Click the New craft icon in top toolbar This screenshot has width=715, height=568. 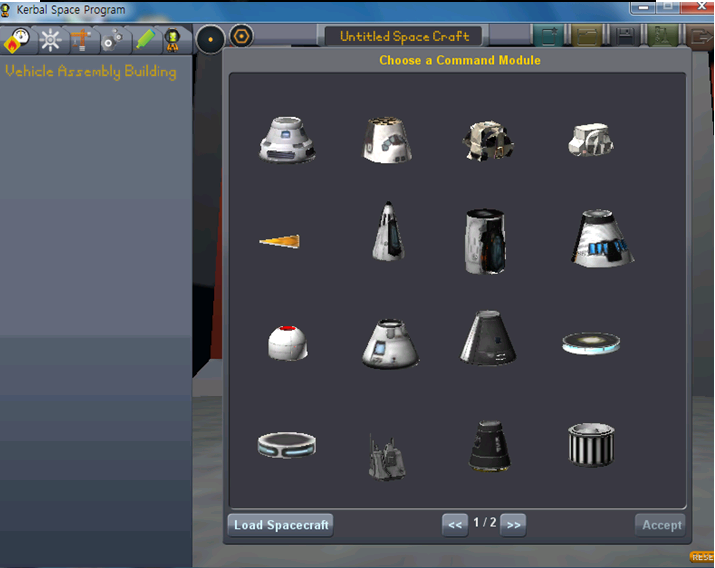point(549,36)
